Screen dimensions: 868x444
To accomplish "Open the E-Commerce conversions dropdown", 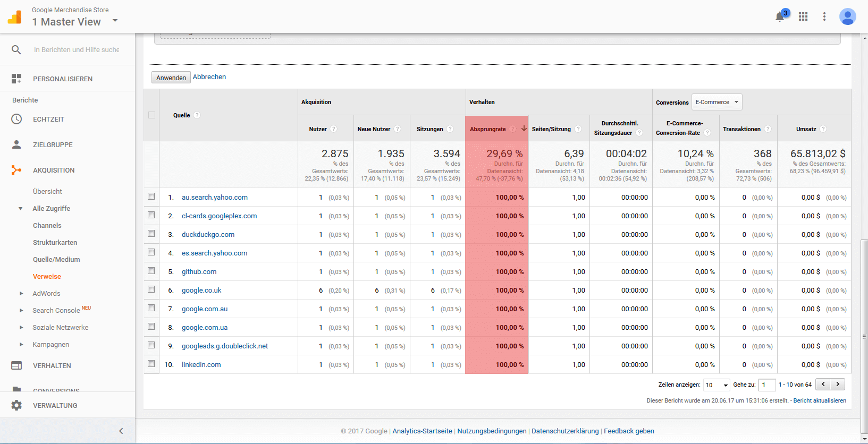I will pos(717,102).
